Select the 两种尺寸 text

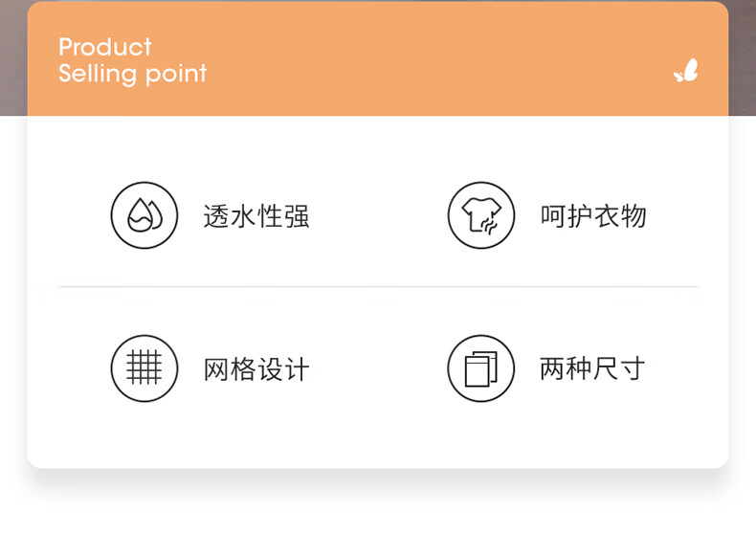tap(593, 368)
